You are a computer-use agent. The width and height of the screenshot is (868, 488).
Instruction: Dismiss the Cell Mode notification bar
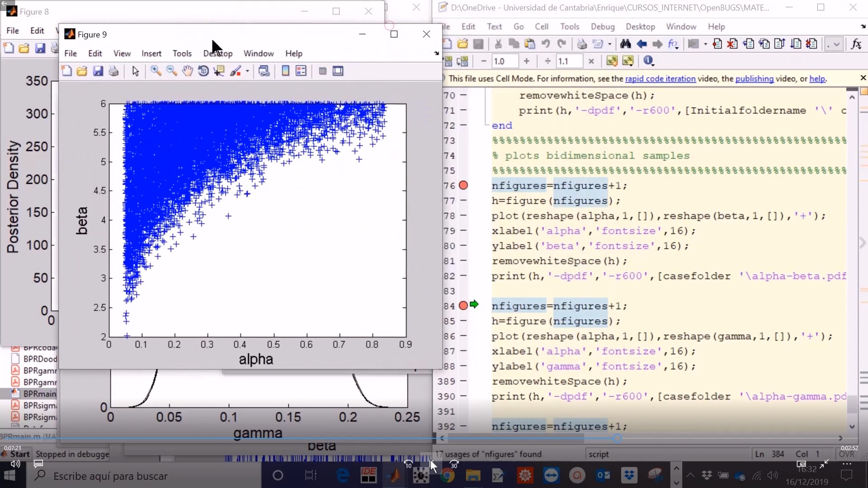pyautogui.click(x=863, y=78)
